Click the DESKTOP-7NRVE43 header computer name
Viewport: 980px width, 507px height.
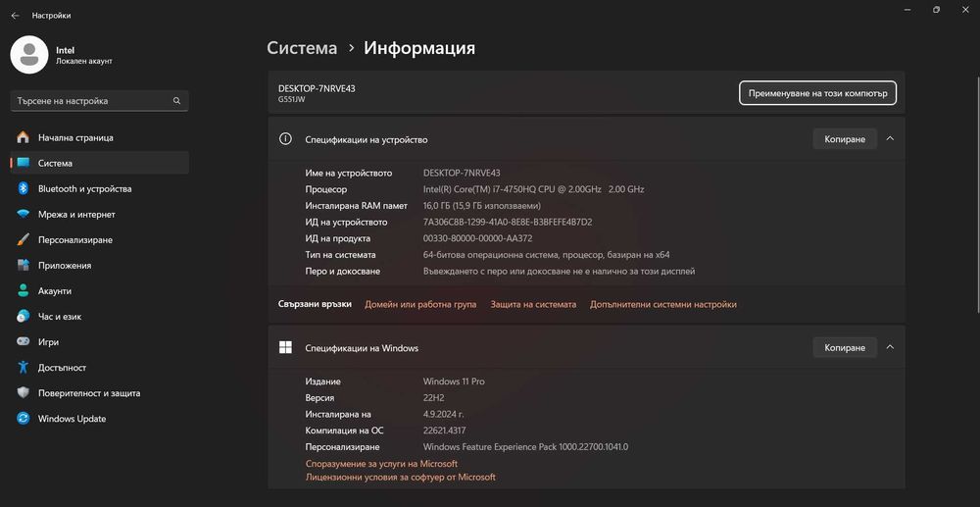(317, 89)
